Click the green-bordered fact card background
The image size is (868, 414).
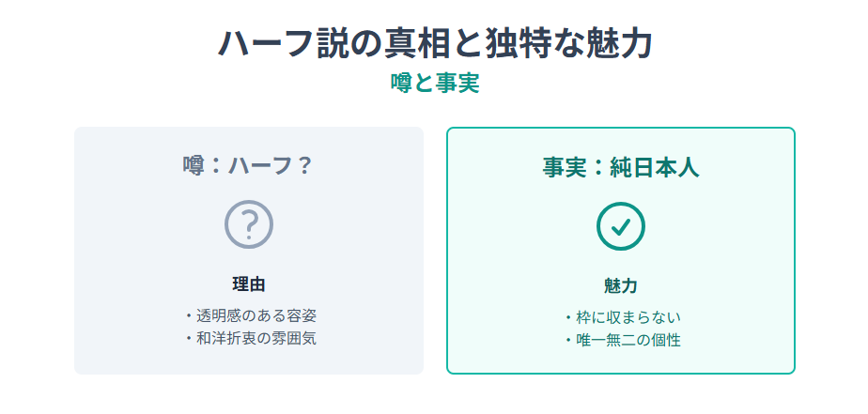[621, 250]
